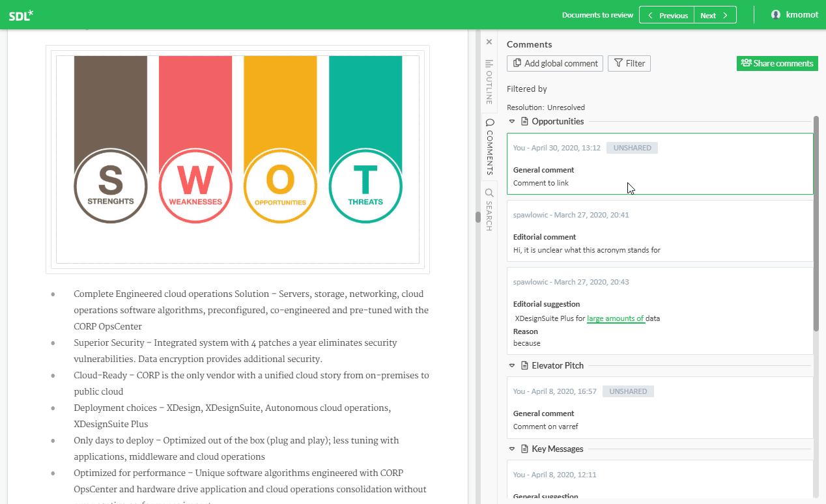Viewport: 826px width, 504px height.
Task: Open the Elevator Pitch document icon
Action: coord(524,365)
